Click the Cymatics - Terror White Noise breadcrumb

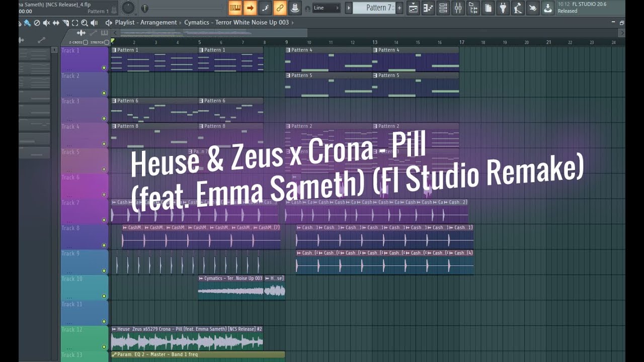[x=236, y=23]
